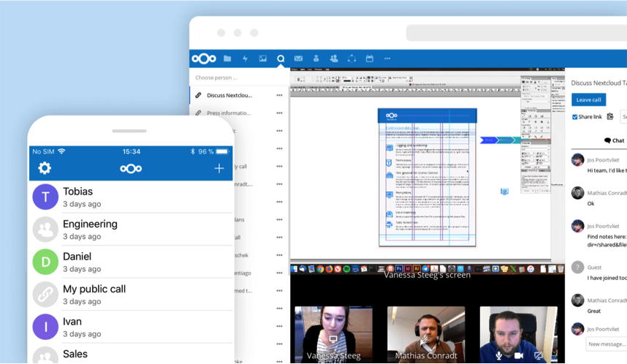Select Mathias Conradt video thumbnail
627x364 pixels.
(x=426, y=335)
